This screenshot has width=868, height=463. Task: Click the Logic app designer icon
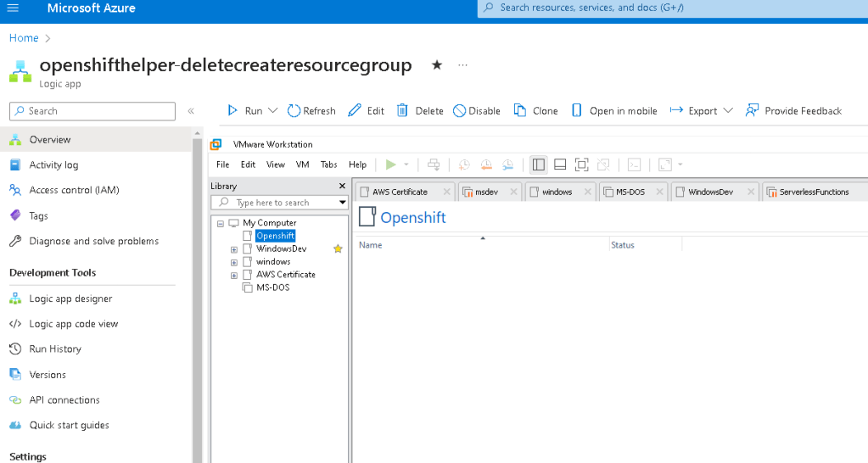[x=15, y=298]
